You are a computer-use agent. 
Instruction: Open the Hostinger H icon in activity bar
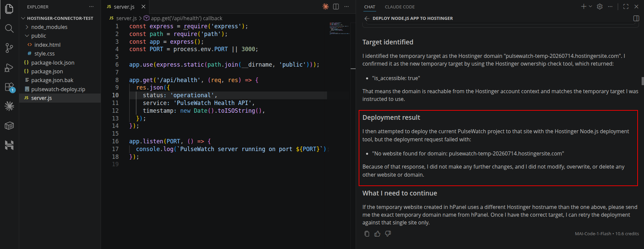[9, 145]
